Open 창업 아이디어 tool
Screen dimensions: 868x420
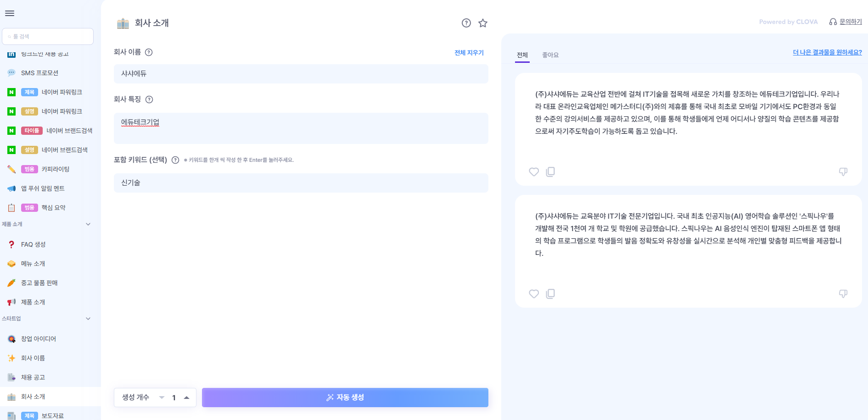(x=50, y=339)
